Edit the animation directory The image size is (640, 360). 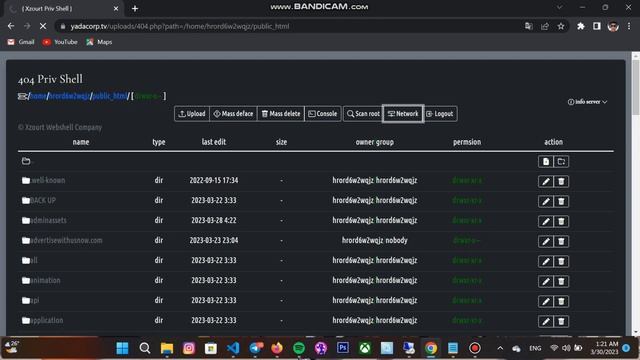click(546, 282)
